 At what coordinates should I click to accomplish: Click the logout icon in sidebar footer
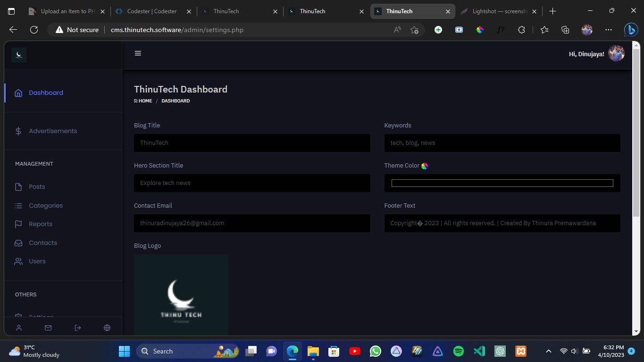point(78,328)
